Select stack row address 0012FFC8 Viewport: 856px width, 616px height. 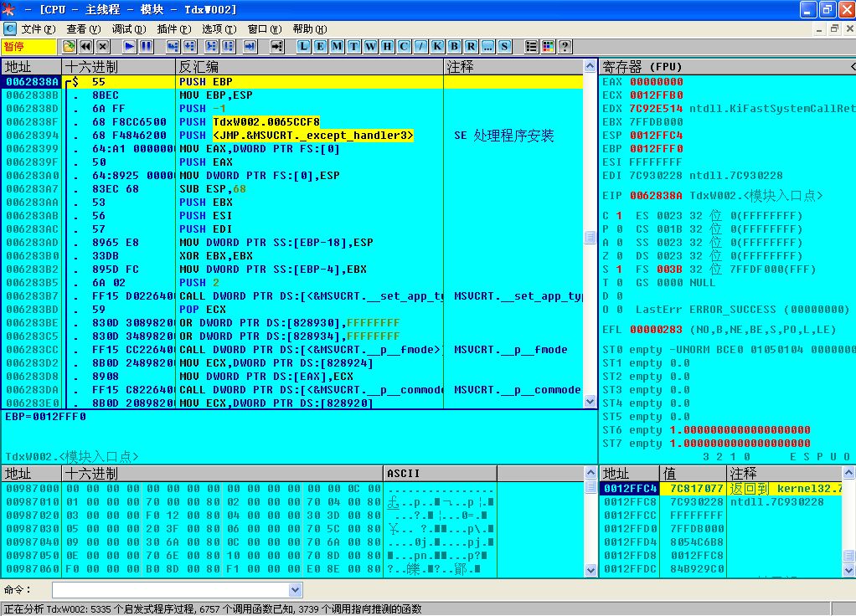click(631, 502)
